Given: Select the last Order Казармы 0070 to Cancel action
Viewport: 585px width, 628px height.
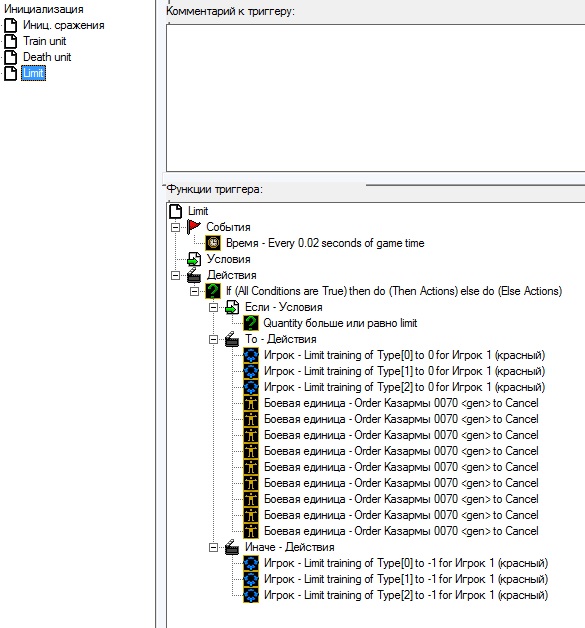Looking at the screenshot, I should (x=401, y=531).
